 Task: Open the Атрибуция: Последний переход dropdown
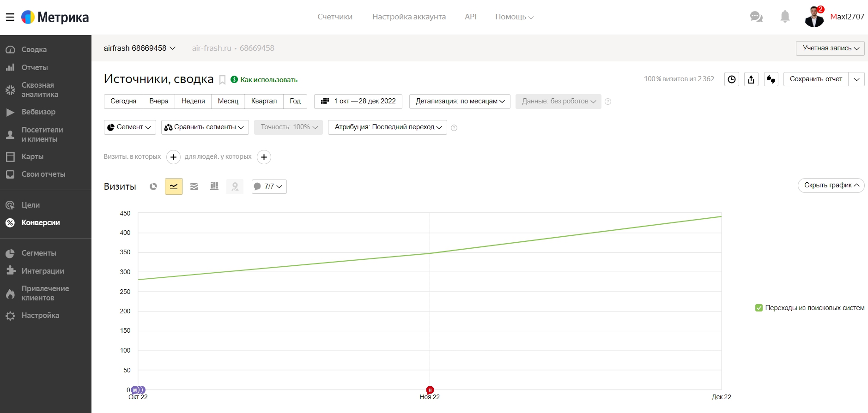coord(388,127)
